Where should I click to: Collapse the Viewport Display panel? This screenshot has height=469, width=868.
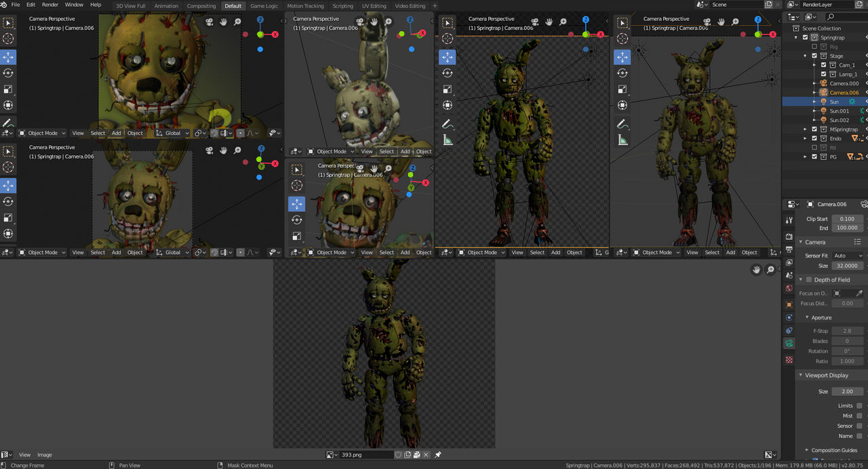click(801, 375)
